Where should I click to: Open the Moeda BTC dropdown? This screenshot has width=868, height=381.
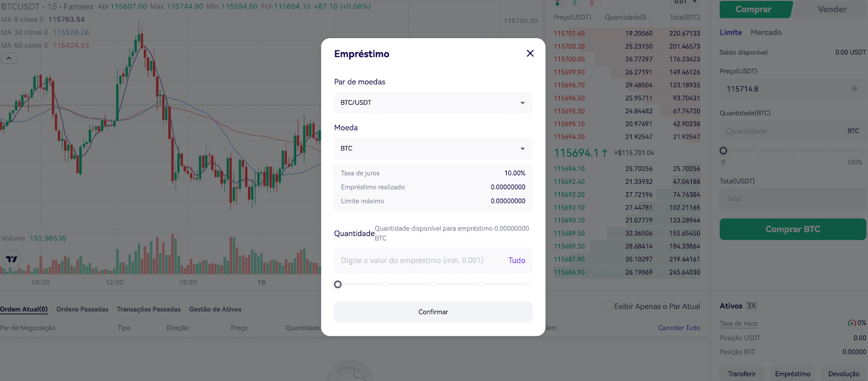point(433,149)
